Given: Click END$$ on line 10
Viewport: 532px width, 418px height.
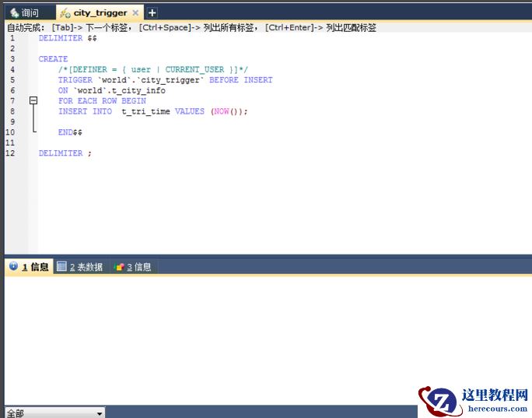Looking at the screenshot, I should click(x=70, y=132).
